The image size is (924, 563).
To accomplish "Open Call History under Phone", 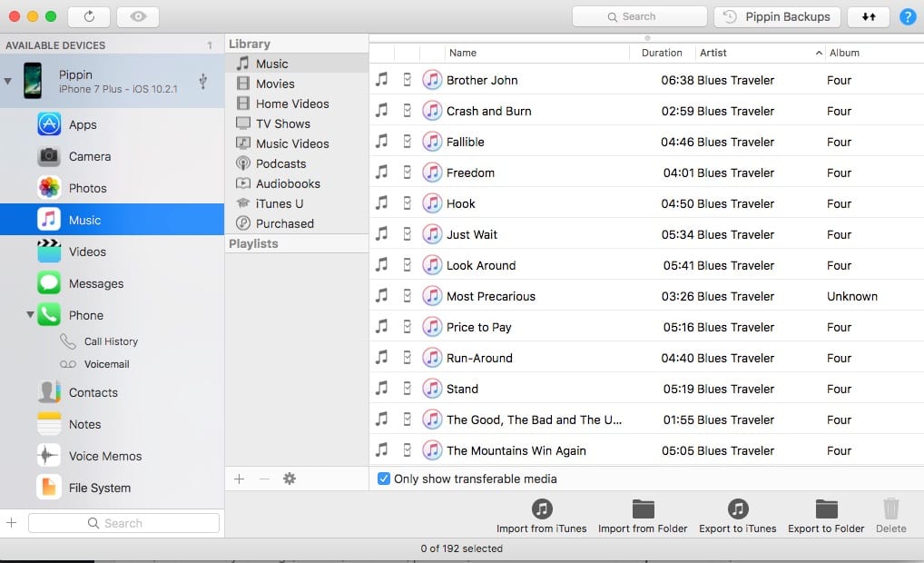I will [111, 341].
